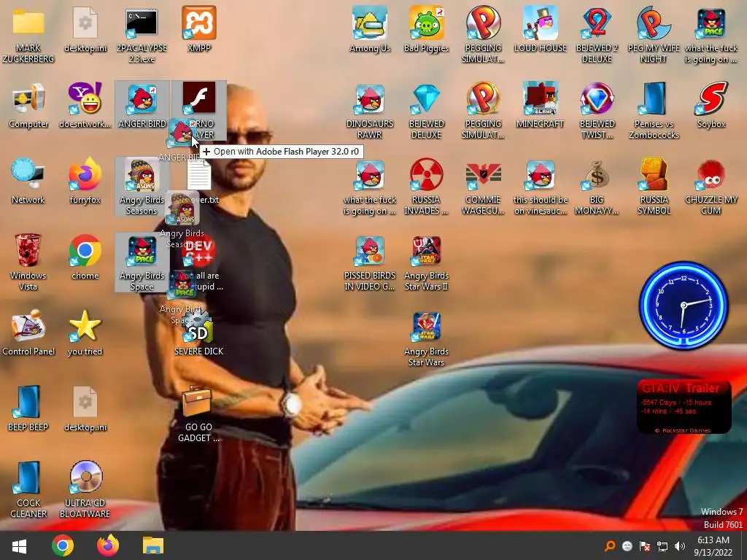Click the Rockstar Games link in gadget
This screenshot has height=560, width=747.
(x=683, y=430)
